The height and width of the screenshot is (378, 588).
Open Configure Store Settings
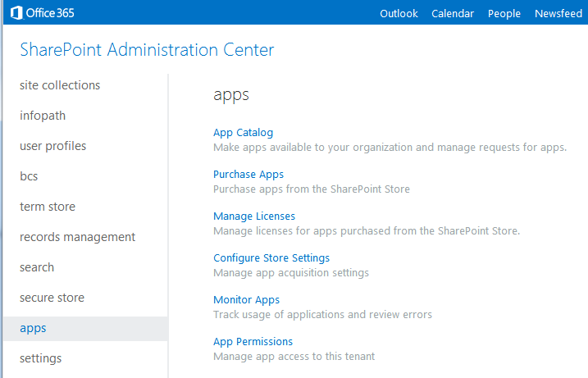pyautogui.click(x=271, y=258)
